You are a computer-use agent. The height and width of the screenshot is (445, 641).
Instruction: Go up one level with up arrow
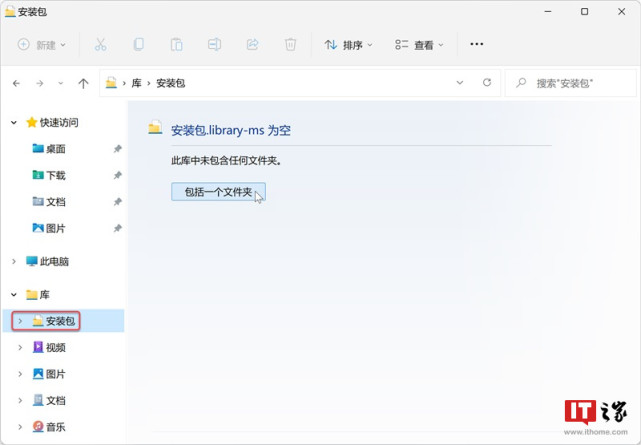coord(83,83)
